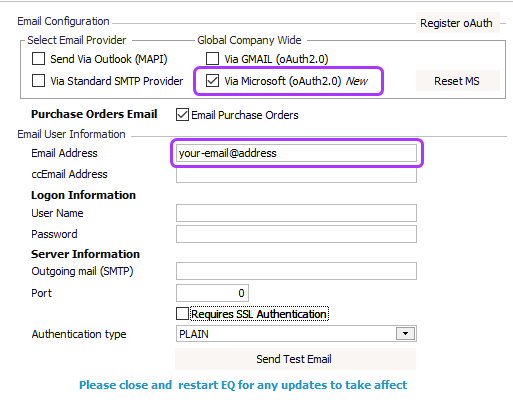The image size is (513, 400).
Task: Select the Outgoing mail (SMTP) field
Action: 296,271
